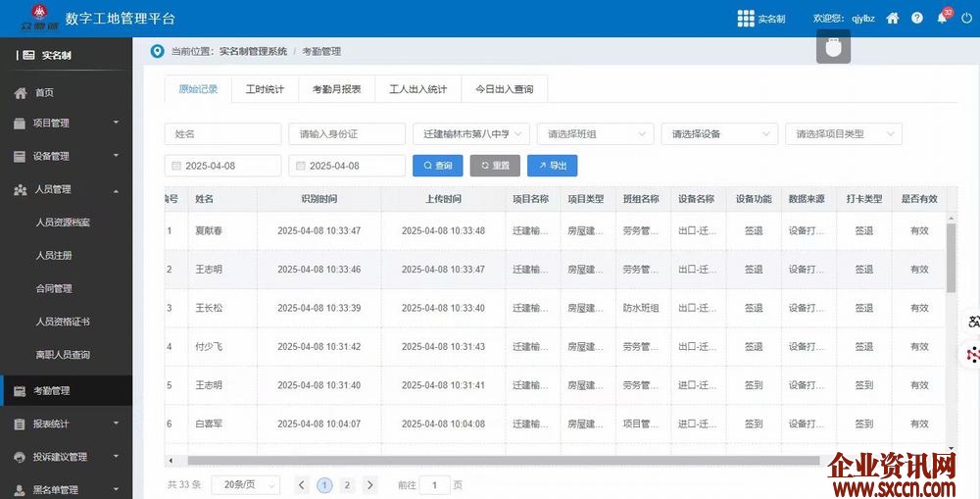
Task: Collapse 人员管理 sidebar menu
Action: point(117,190)
